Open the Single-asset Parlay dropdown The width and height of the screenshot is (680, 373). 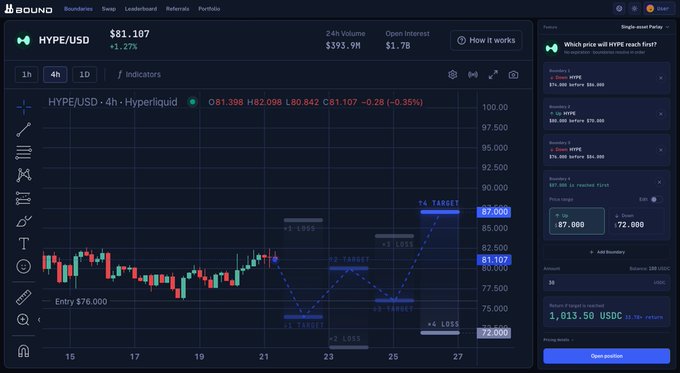(644, 27)
